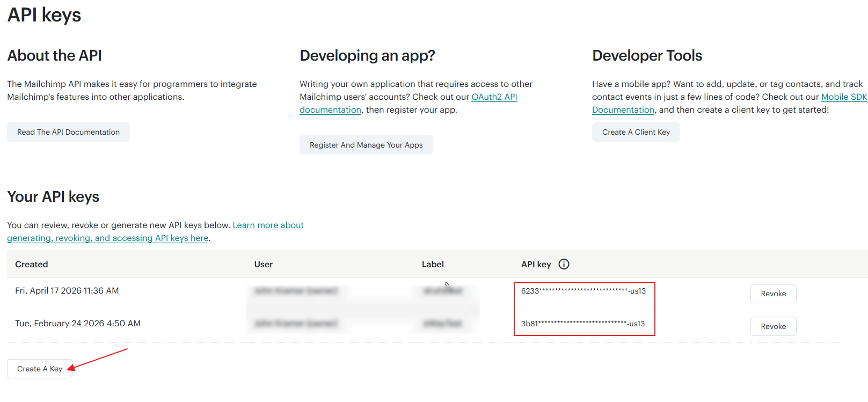Select the 6233 masked API key text
This screenshot has width=868, height=402.
tap(583, 291)
